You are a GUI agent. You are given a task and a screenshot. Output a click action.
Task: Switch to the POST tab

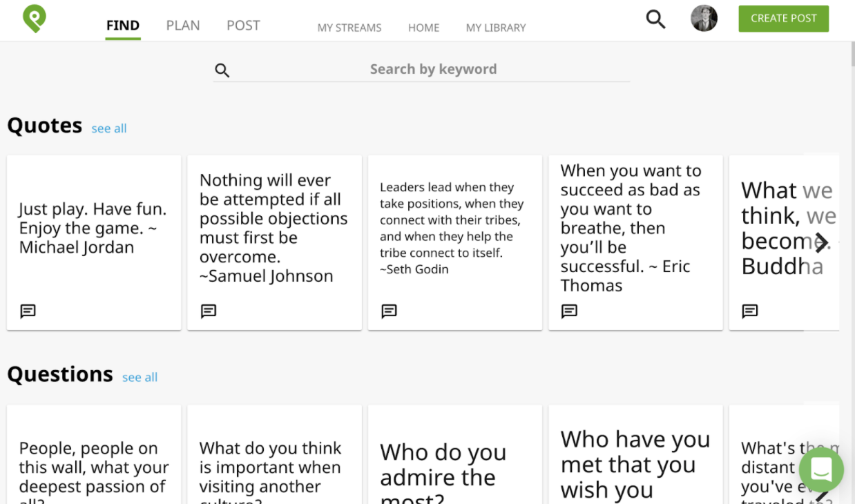243,26
